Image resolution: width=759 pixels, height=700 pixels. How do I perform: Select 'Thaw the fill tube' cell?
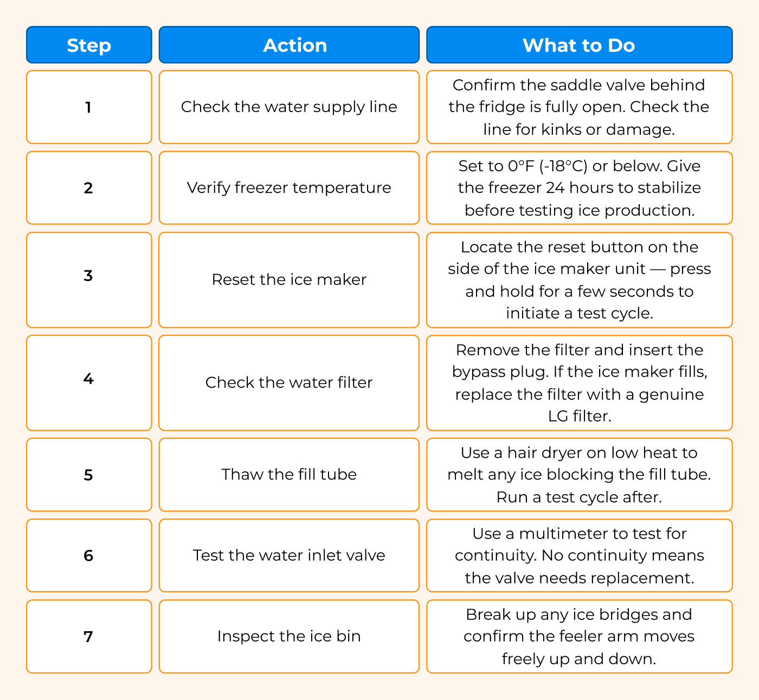[x=289, y=475]
